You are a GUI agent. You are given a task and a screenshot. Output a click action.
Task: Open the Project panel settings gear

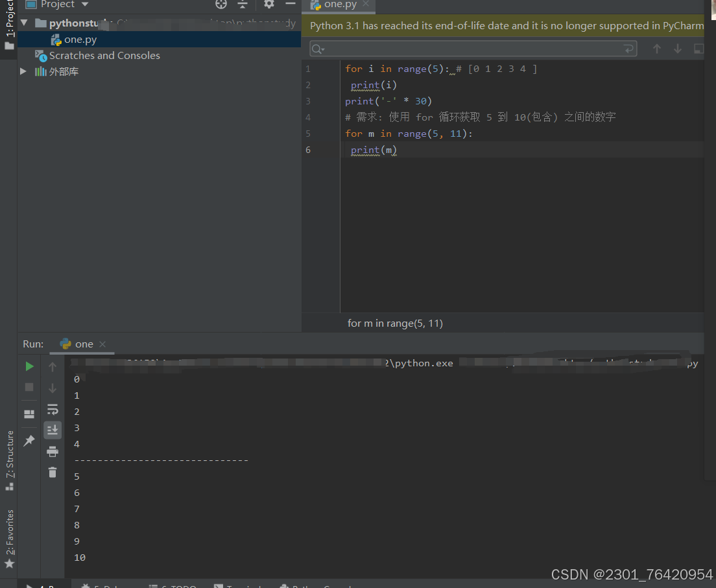268,5
